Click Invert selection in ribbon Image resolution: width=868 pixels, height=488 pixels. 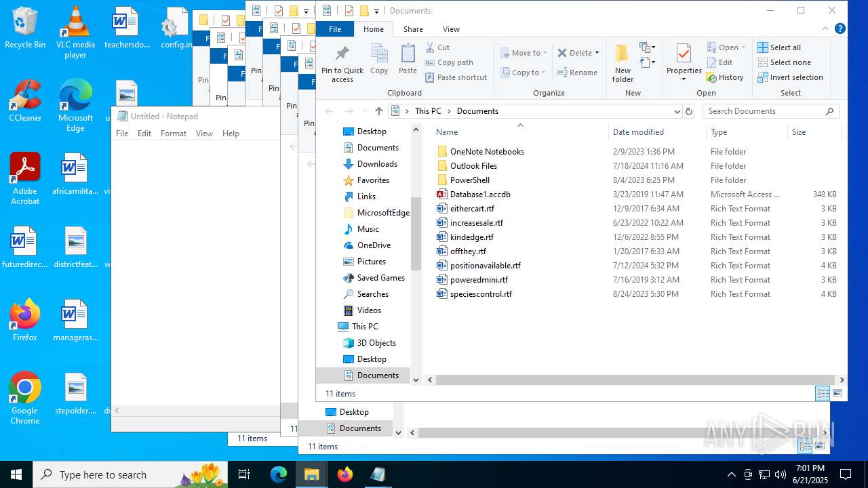pos(790,77)
